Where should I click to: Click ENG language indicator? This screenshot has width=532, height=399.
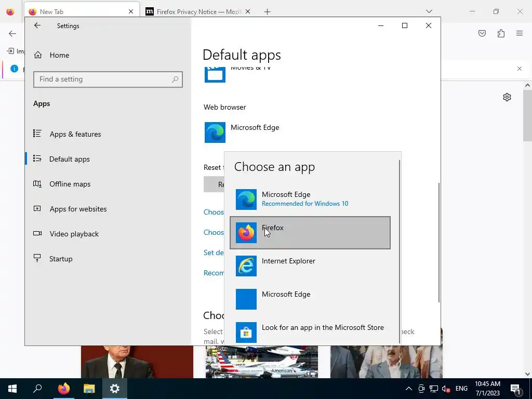461,389
